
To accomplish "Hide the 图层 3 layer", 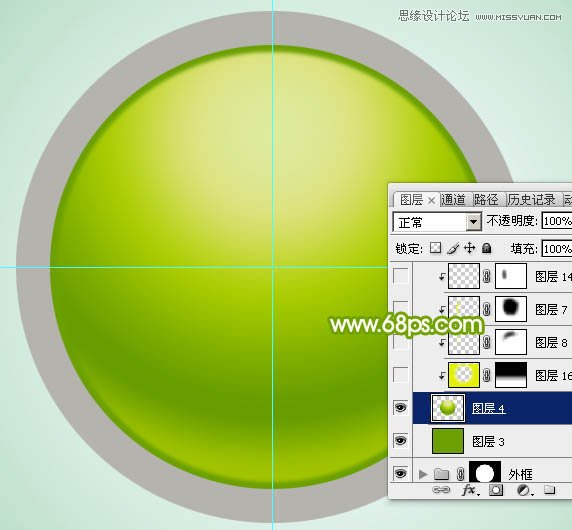I will click(401, 441).
